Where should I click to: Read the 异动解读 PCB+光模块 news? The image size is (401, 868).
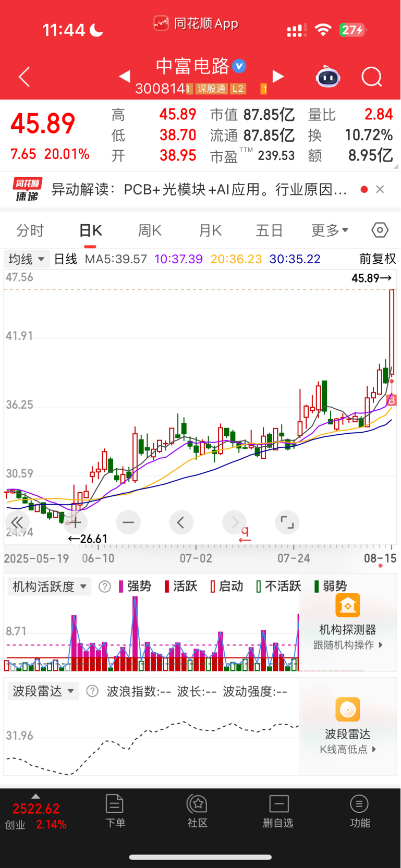click(199, 189)
